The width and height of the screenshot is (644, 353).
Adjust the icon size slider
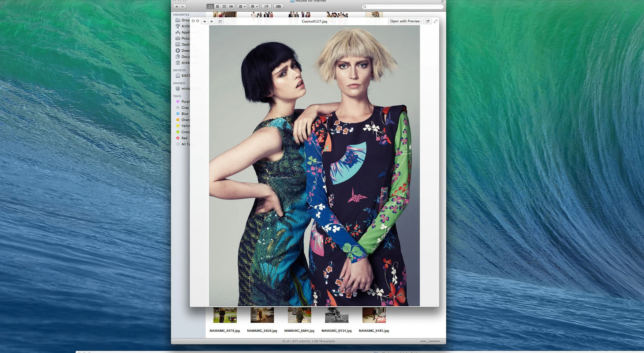[x=427, y=341]
